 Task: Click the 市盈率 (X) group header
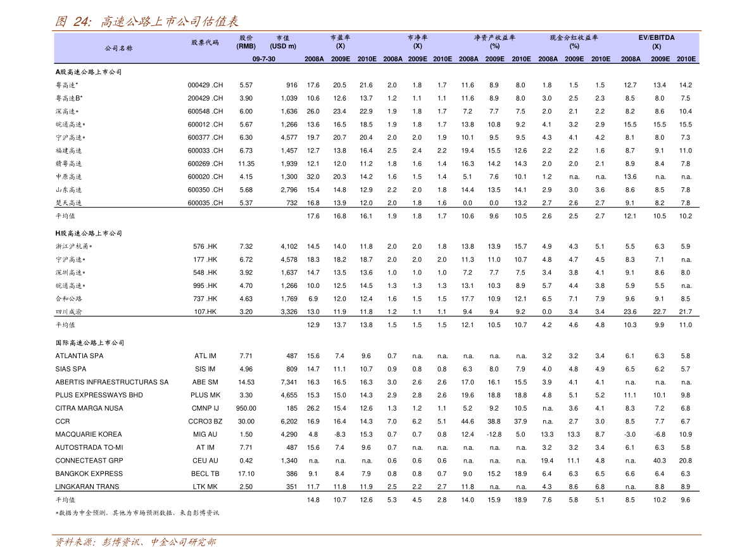click(x=340, y=42)
